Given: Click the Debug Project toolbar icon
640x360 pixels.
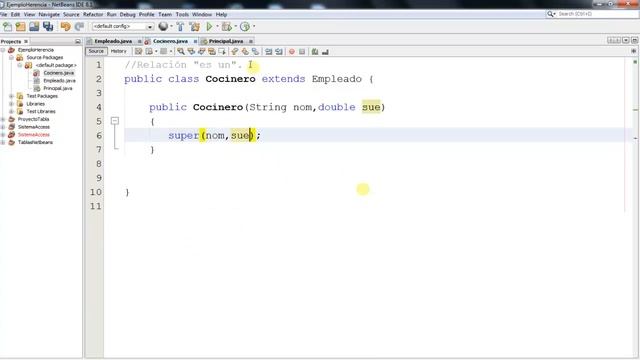Looking at the screenshot, I should 227,27.
